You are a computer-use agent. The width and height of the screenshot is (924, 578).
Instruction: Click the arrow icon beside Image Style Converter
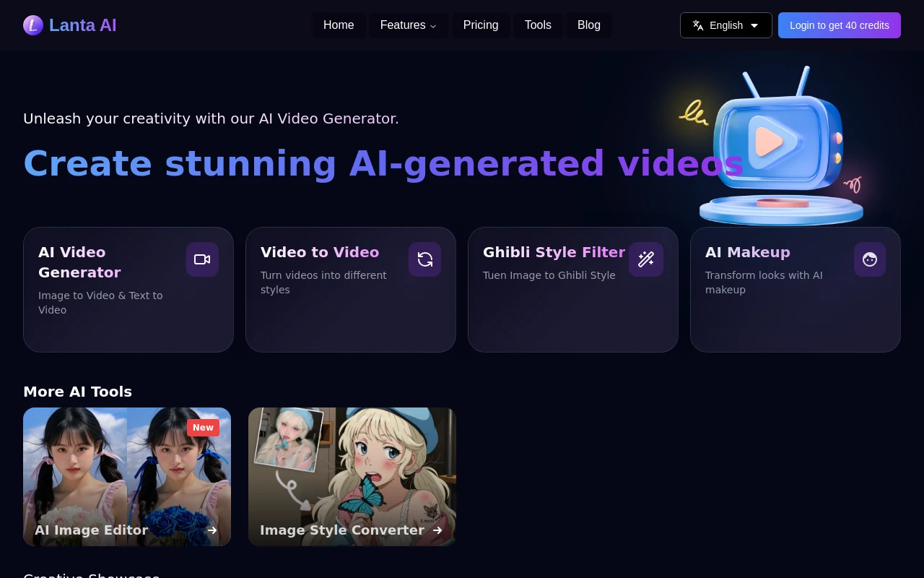[x=437, y=530]
